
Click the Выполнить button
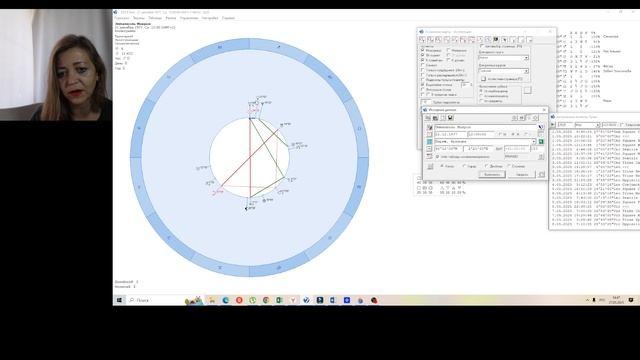[x=492, y=174]
